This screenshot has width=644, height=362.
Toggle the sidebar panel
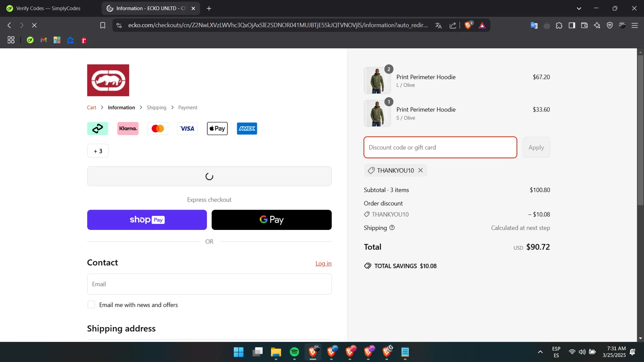tap(572, 25)
